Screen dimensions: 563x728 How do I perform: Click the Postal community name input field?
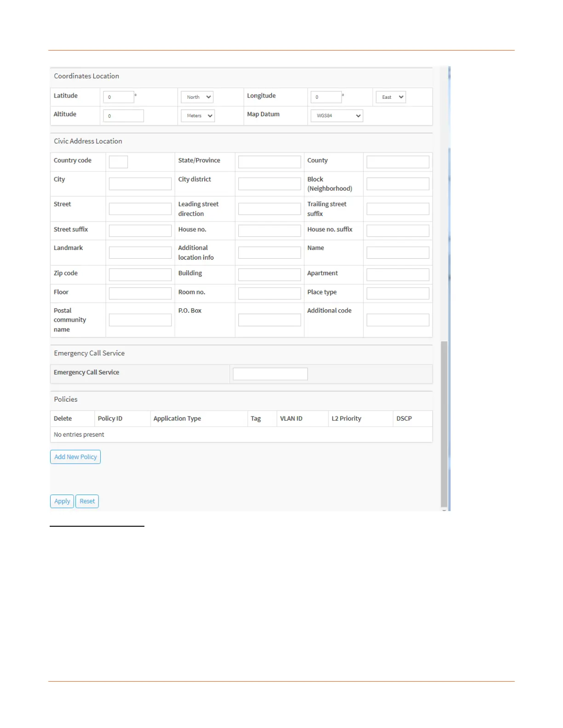click(140, 320)
